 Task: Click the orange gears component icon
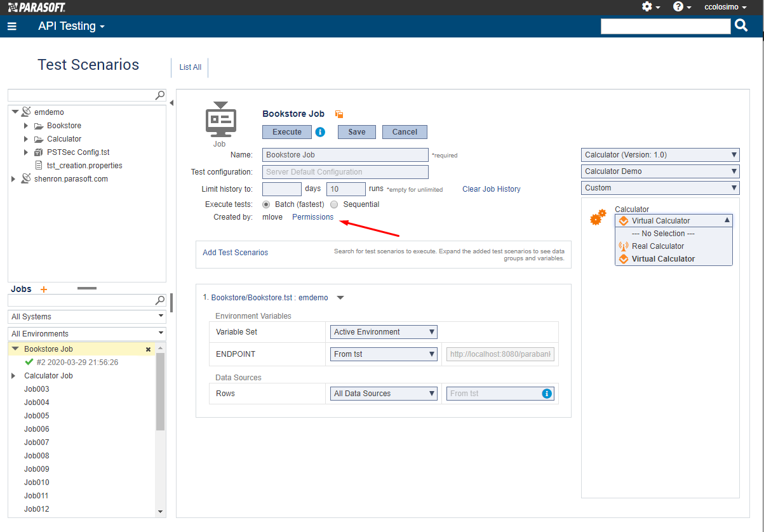tap(598, 218)
